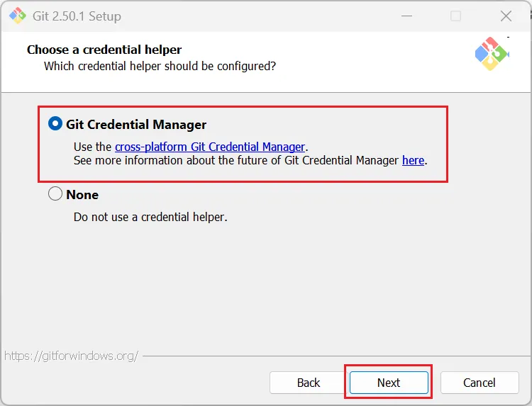Open the 'here' link about Git Credential Manager
532x406 pixels.
coord(413,160)
